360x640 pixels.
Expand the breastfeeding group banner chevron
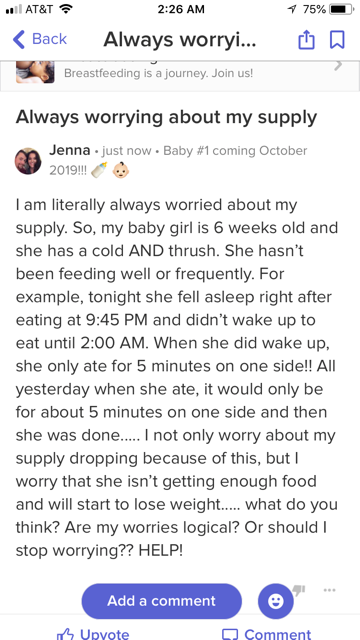pyautogui.click(x=338, y=65)
